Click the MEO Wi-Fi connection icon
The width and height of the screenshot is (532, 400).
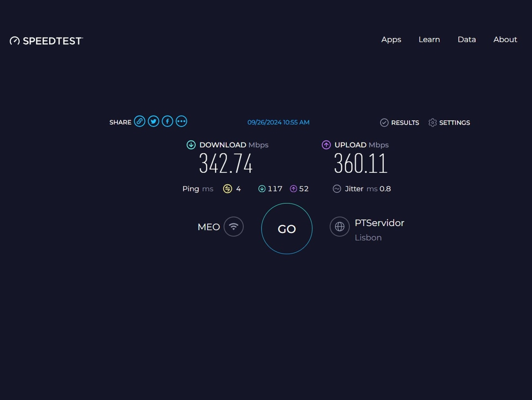coord(234,227)
